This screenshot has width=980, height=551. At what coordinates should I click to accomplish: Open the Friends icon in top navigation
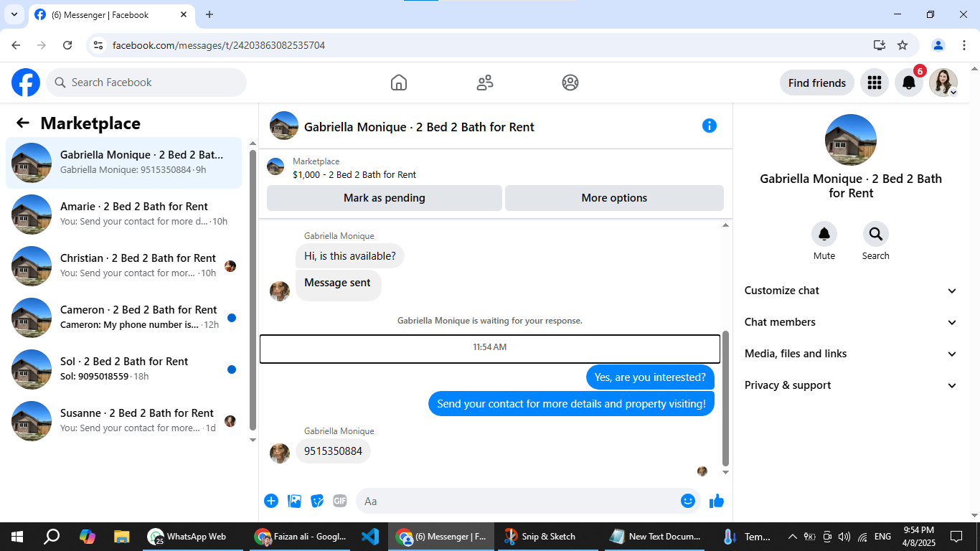pos(485,83)
